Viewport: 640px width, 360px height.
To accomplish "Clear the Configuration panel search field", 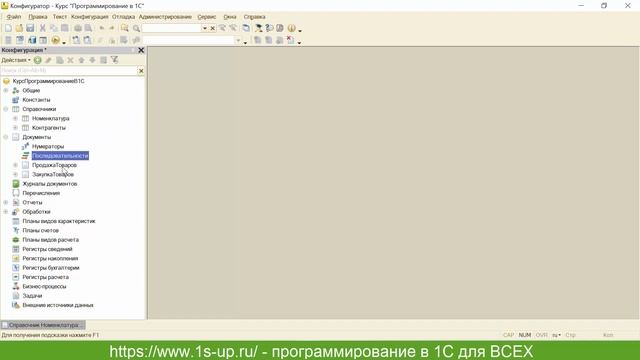I will (141, 71).
